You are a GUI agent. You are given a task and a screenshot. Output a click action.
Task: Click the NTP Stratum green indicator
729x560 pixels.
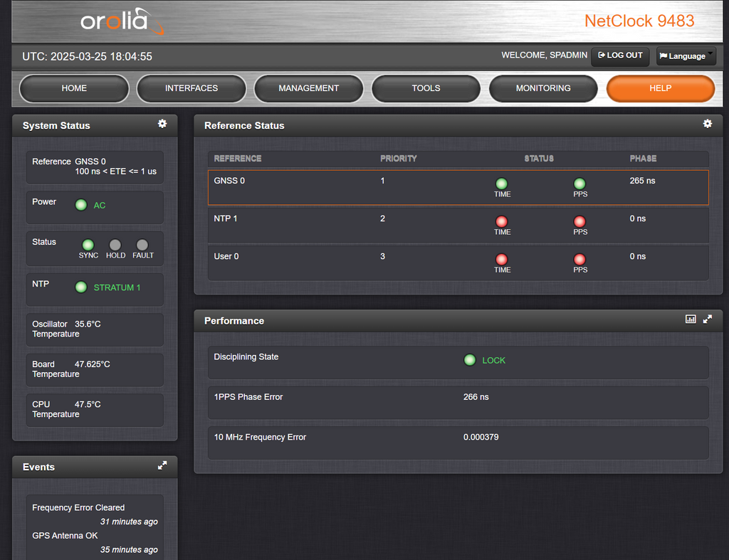click(81, 287)
